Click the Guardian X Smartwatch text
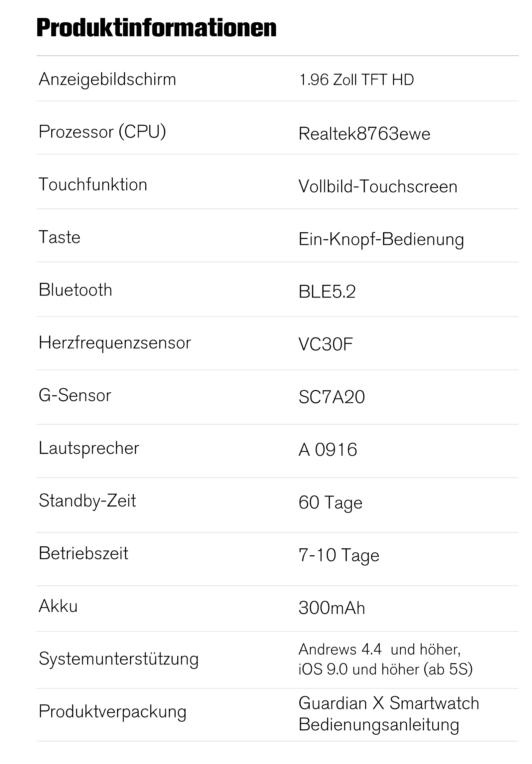532x764 pixels. [389, 703]
